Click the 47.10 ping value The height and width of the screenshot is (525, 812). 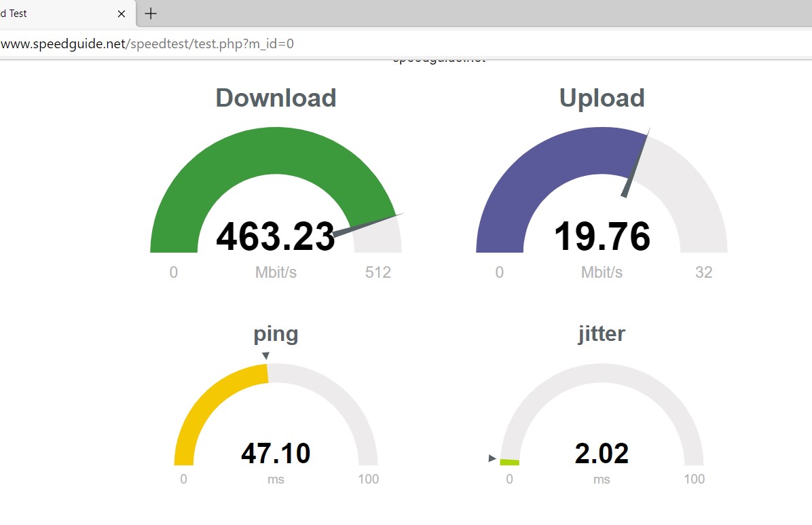coord(276,453)
